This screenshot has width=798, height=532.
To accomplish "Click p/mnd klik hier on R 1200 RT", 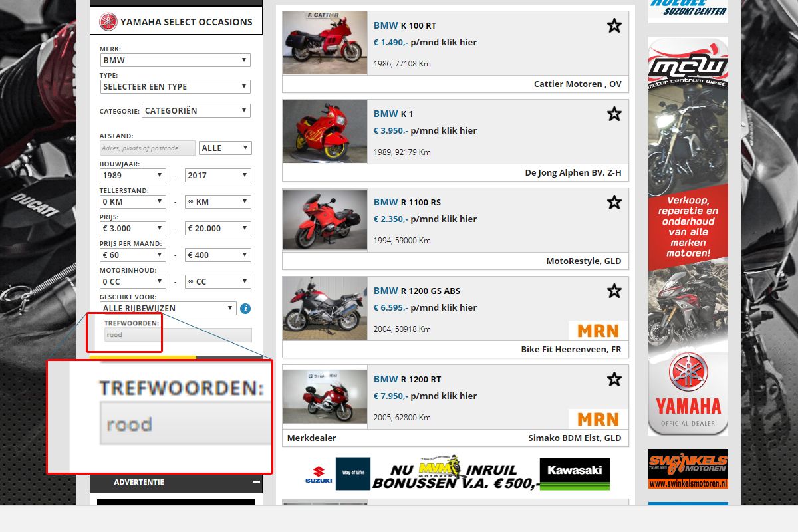I will coord(444,396).
